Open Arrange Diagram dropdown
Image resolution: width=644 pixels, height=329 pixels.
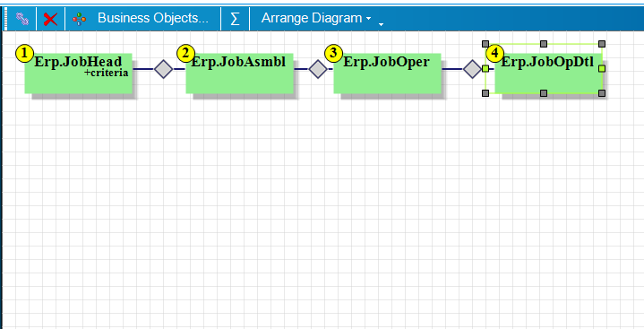pyautogui.click(x=316, y=18)
